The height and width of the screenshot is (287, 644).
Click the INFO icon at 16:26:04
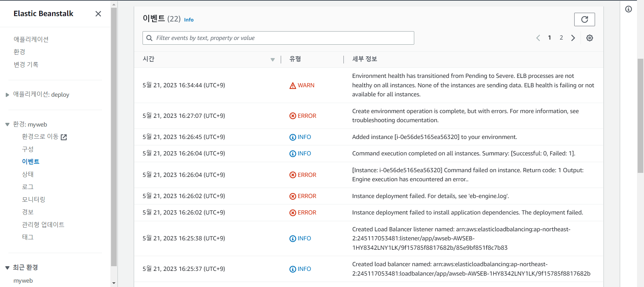[293, 153]
